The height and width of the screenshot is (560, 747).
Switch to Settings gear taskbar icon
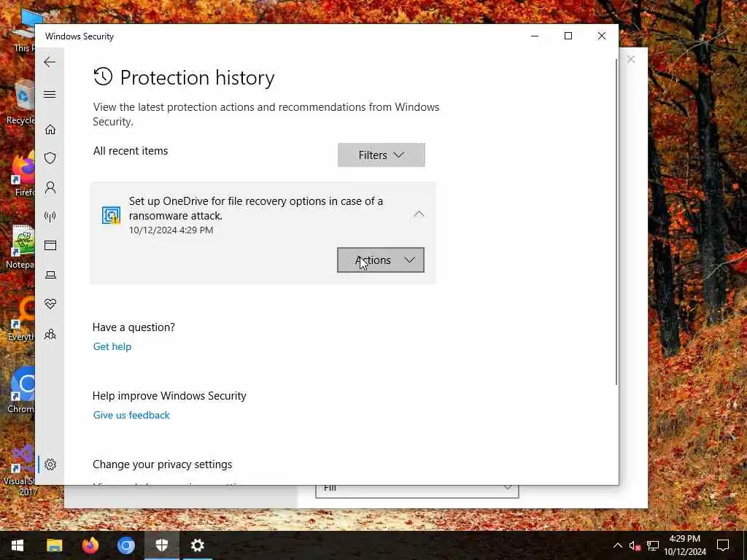coord(197,545)
